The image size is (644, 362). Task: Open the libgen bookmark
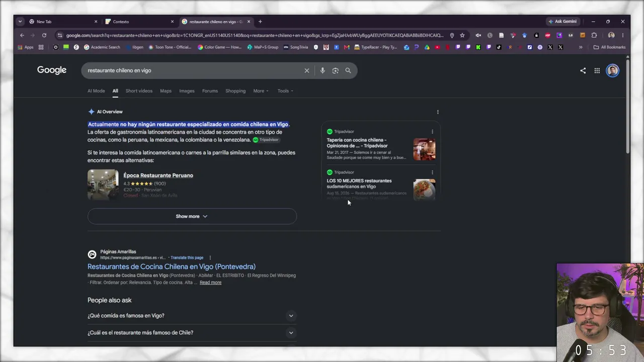[135, 47]
